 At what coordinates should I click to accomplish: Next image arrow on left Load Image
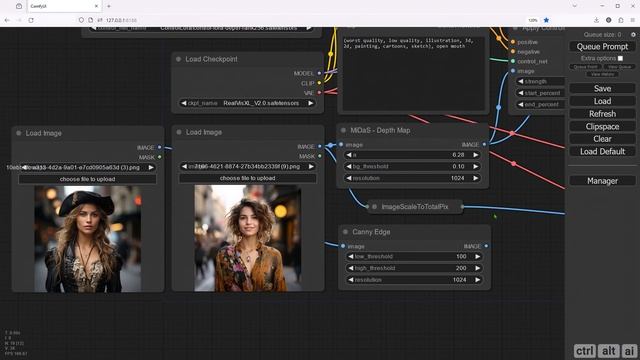point(151,167)
